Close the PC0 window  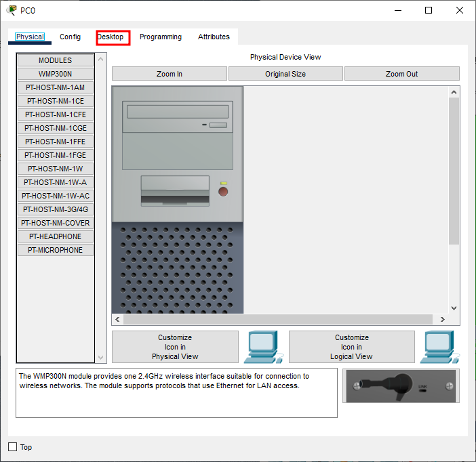click(x=459, y=10)
